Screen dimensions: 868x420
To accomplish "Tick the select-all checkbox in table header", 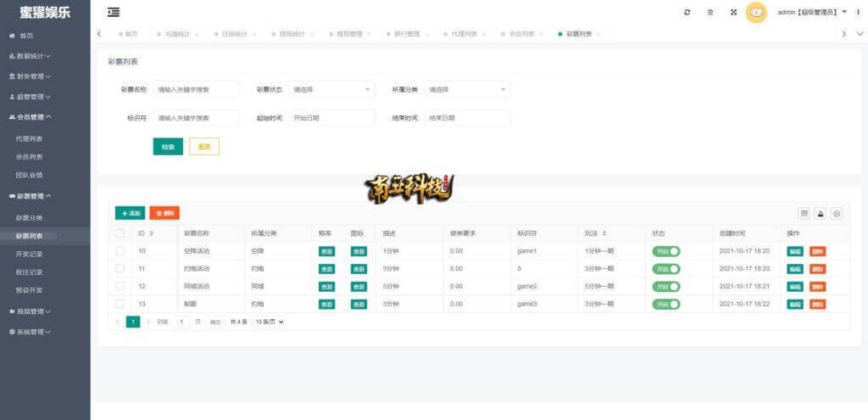I will pyautogui.click(x=120, y=232).
